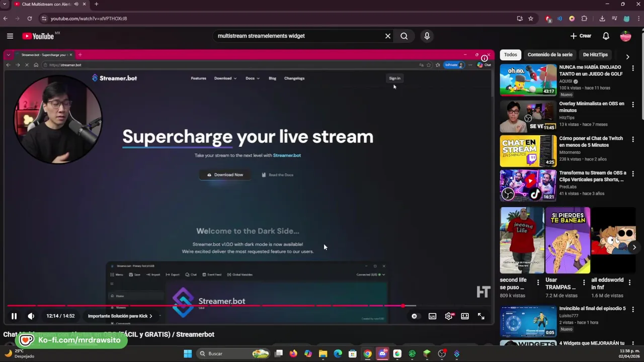Bookmark this page with the star
Image resolution: width=644 pixels, height=362 pixels.
click(530, 19)
